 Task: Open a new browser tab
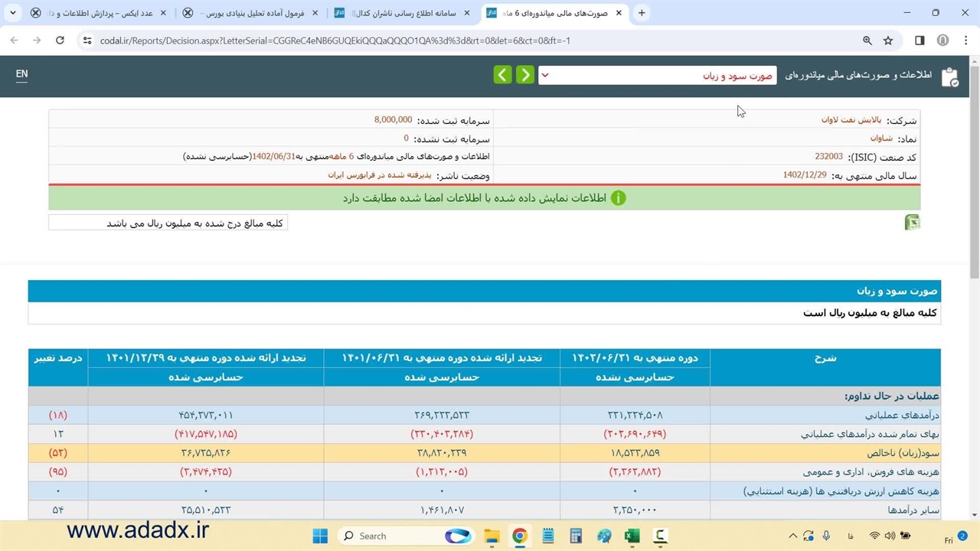[x=642, y=13]
